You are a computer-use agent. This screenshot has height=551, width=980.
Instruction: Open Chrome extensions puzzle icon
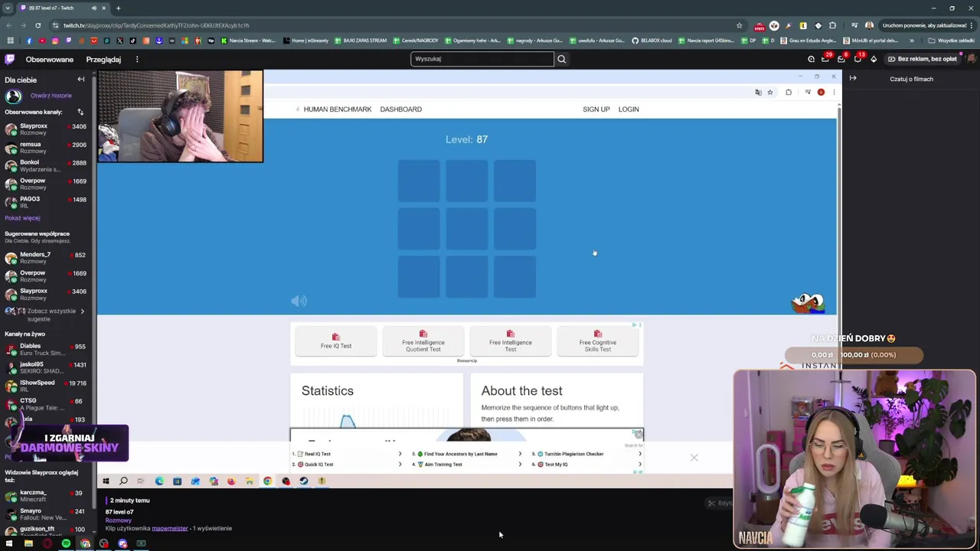[832, 25]
